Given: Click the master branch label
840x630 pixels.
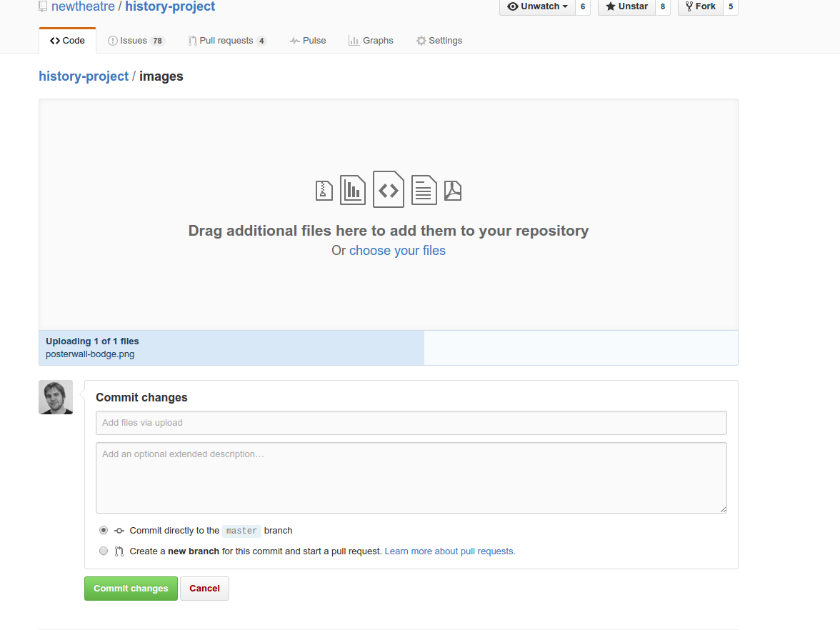Looking at the screenshot, I should click(x=241, y=531).
